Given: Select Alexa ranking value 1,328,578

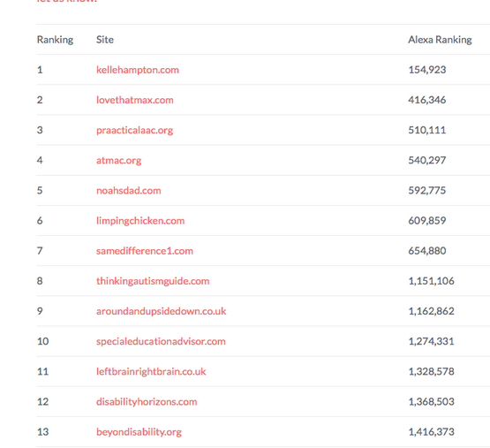Looking at the screenshot, I should click(x=431, y=371).
